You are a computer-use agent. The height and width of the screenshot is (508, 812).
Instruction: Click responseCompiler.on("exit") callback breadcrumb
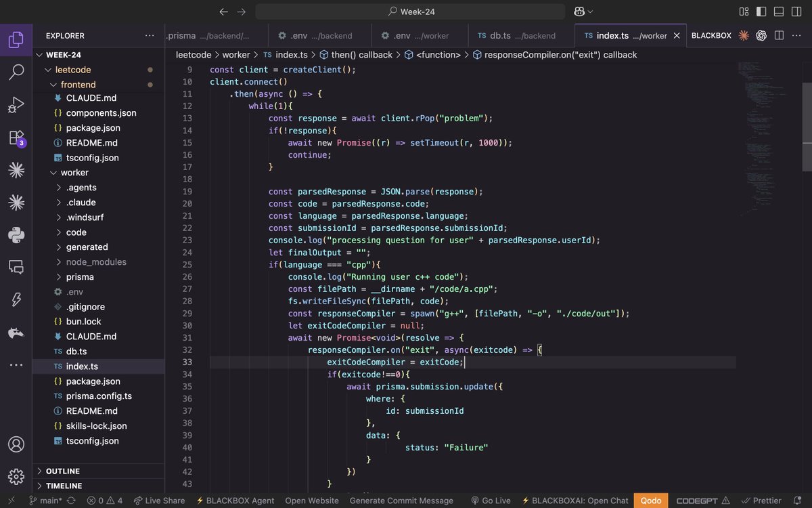pos(555,55)
